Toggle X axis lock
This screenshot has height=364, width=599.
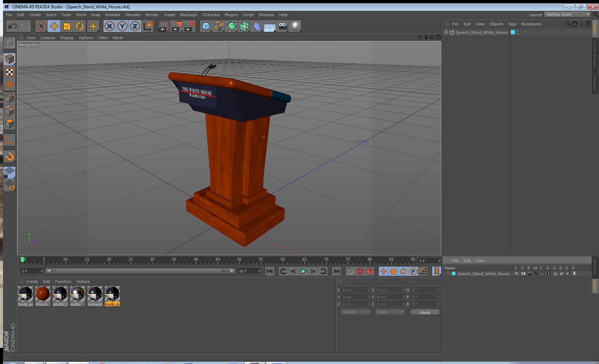109,26
